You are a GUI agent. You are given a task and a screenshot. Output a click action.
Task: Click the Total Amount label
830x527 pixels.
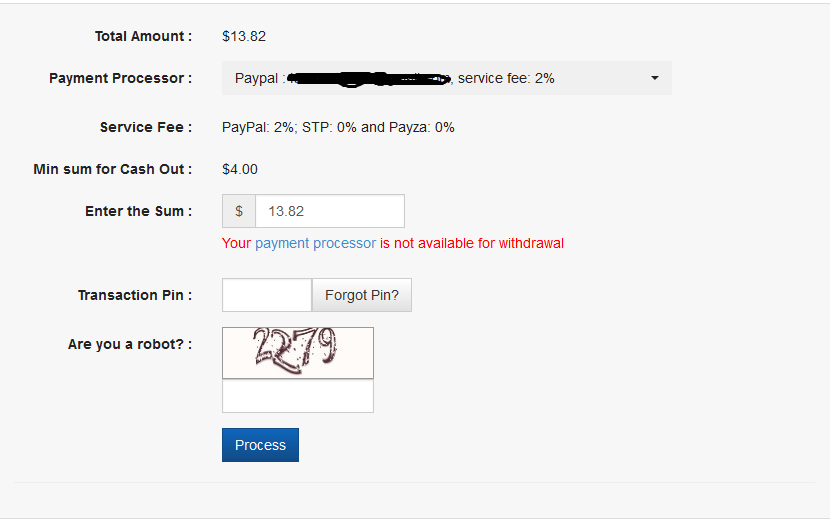tap(143, 37)
